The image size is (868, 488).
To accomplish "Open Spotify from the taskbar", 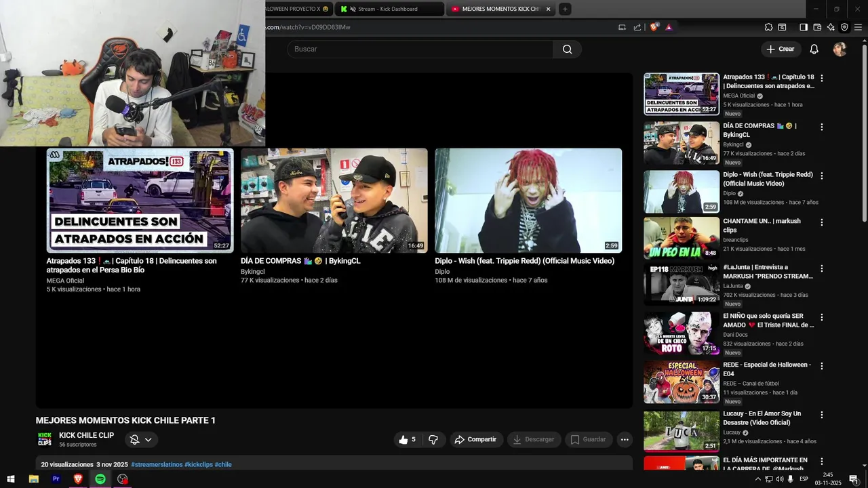I will 100,479.
